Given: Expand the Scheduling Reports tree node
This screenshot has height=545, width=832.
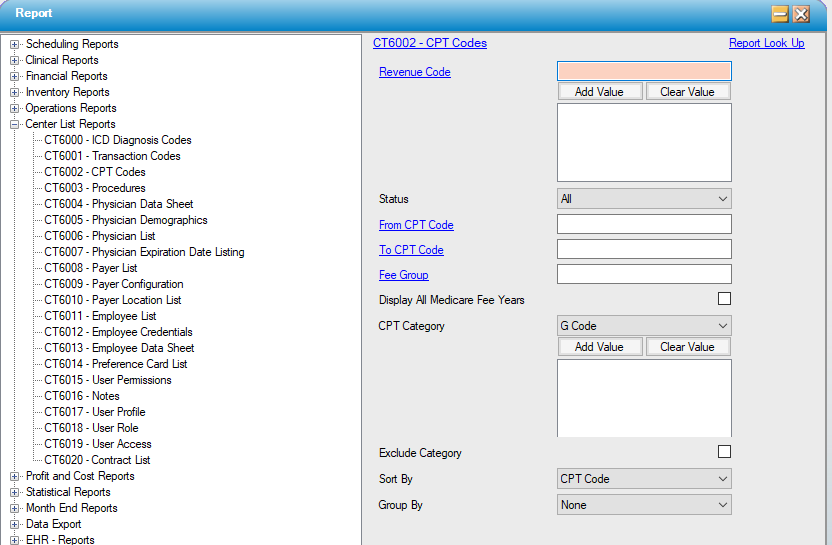Looking at the screenshot, I should tap(15, 44).
